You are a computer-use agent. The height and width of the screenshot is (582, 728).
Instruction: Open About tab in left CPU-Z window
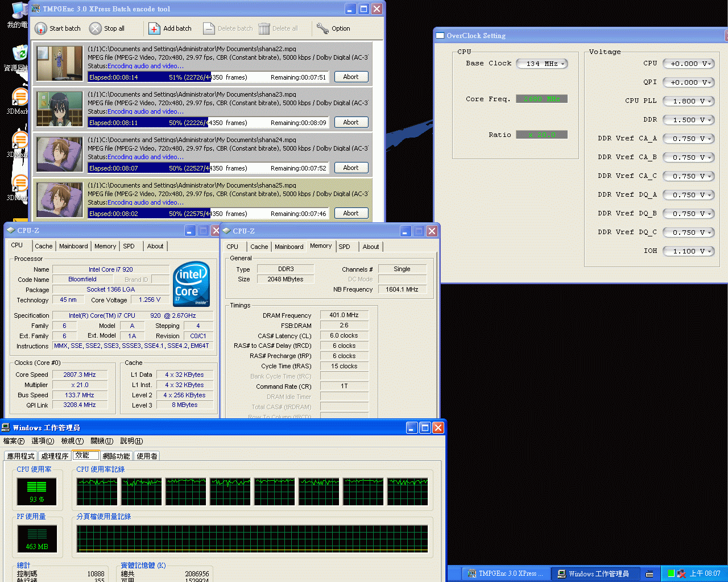click(155, 246)
